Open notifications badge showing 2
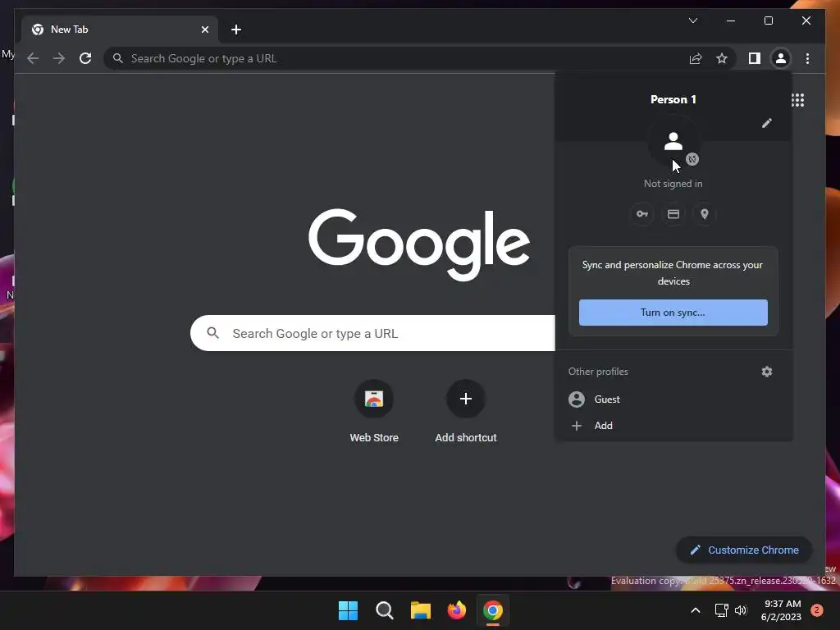The height and width of the screenshot is (630, 840). [x=817, y=610]
